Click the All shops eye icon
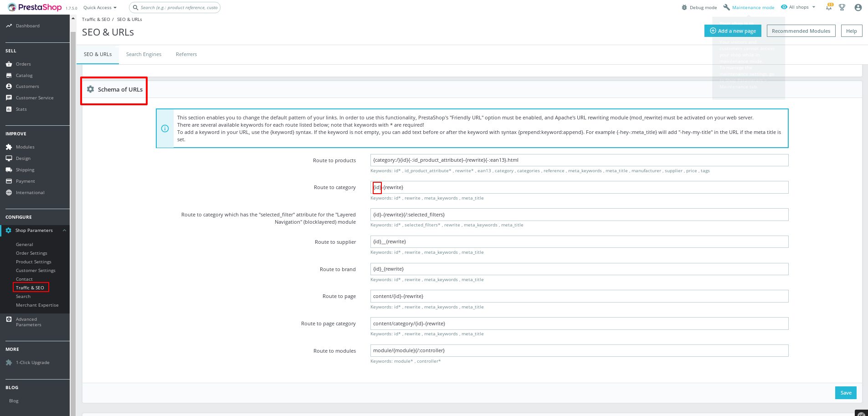This screenshot has width=868, height=416. point(784,7)
